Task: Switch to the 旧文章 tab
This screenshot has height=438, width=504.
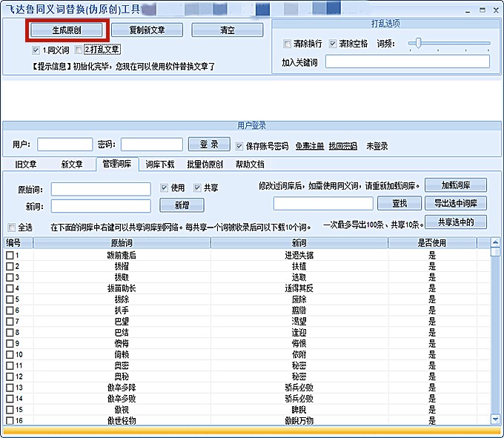Action: pyautogui.click(x=26, y=165)
